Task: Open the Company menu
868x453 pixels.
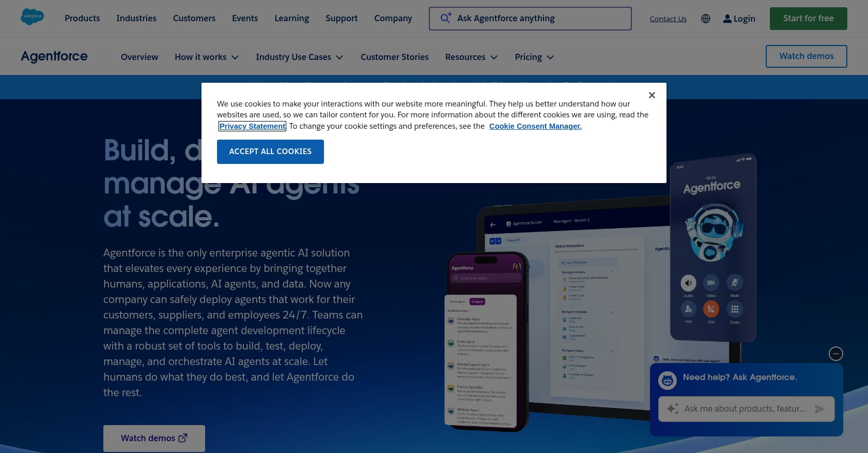Action: click(393, 18)
